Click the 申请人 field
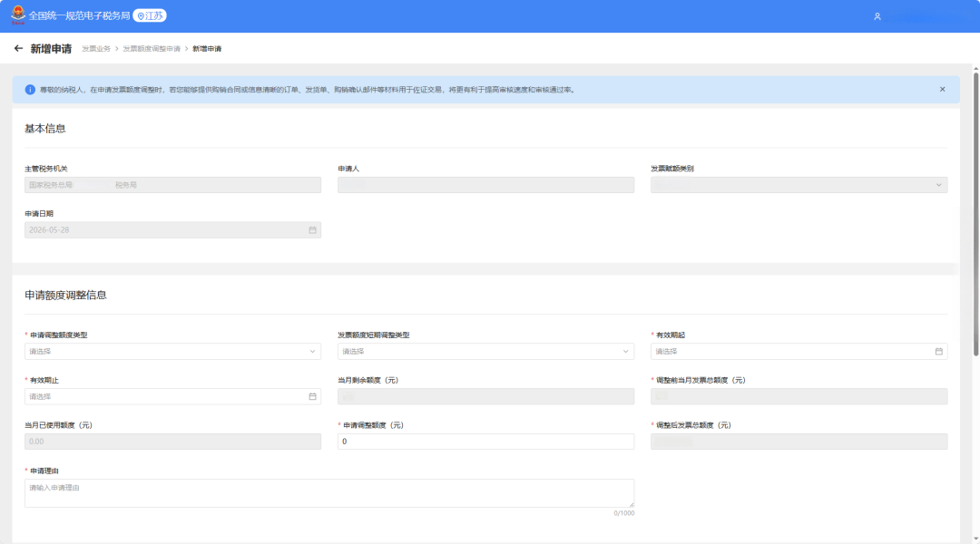Viewport: 980px width, 544px height. point(485,185)
